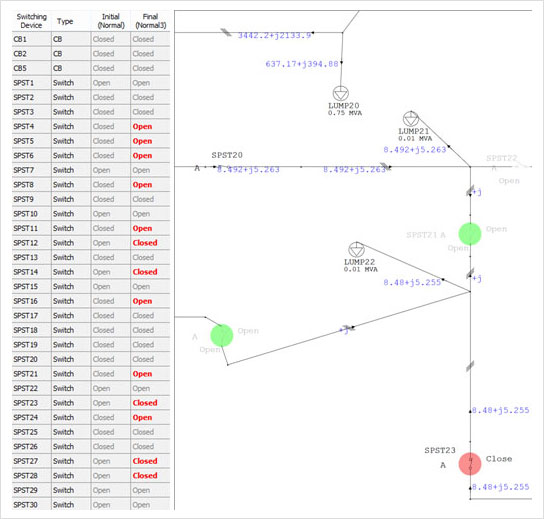544x519 pixels.
Task: Click the 'Final (Normal3)' column header
Action: 150,21
